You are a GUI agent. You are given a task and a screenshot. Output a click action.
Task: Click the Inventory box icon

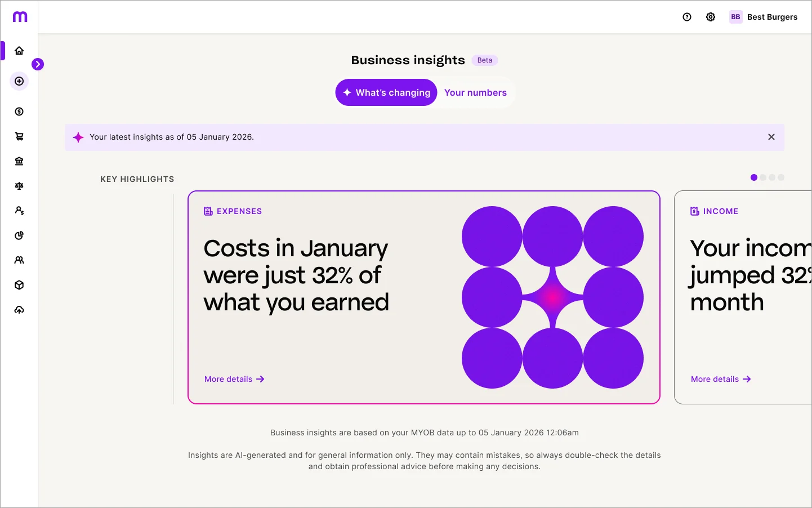(19, 285)
